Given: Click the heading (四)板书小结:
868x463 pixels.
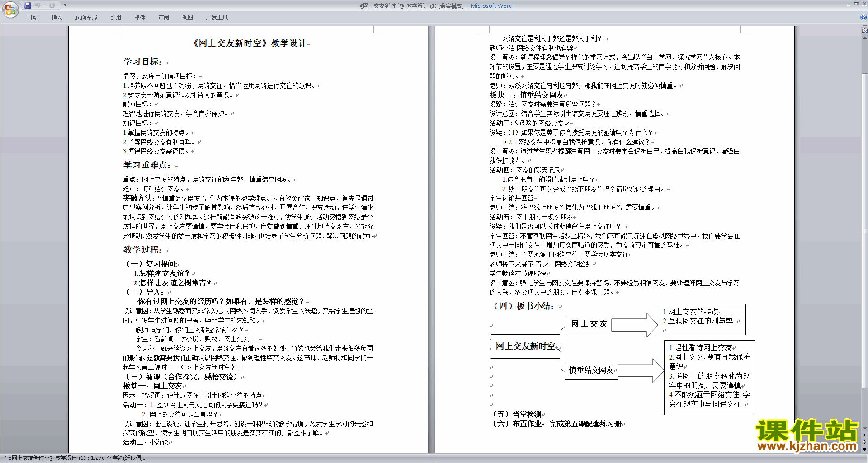Looking at the screenshot, I should pyautogui.click(x=523, y=306).
